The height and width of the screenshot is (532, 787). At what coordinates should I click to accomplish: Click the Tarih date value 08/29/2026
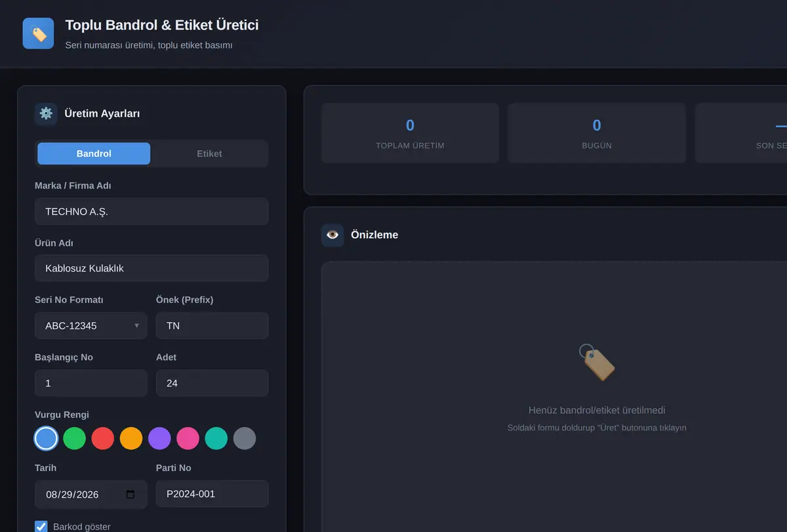[x=72, y=495]
